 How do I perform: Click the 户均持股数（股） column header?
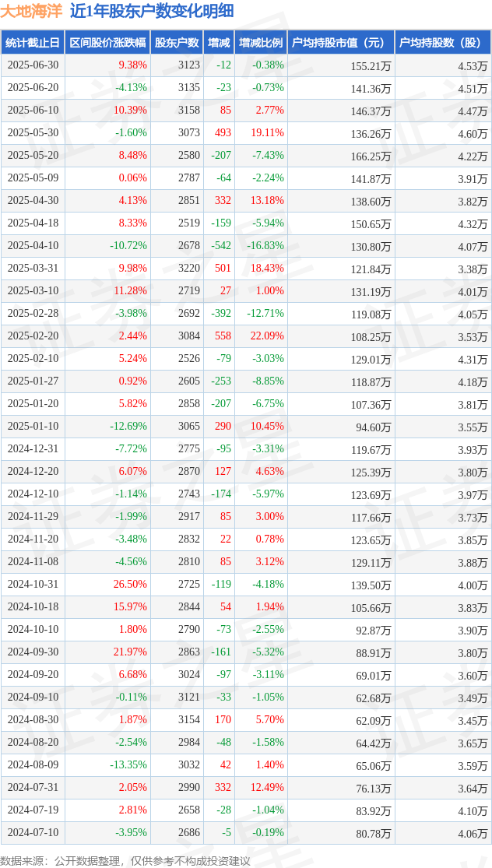(443, 43)
